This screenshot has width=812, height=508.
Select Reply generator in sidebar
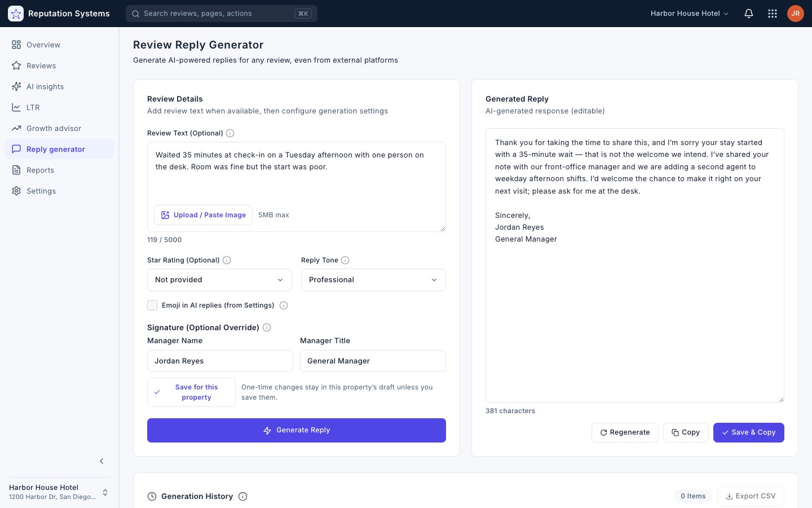click(x=59, y=149)
